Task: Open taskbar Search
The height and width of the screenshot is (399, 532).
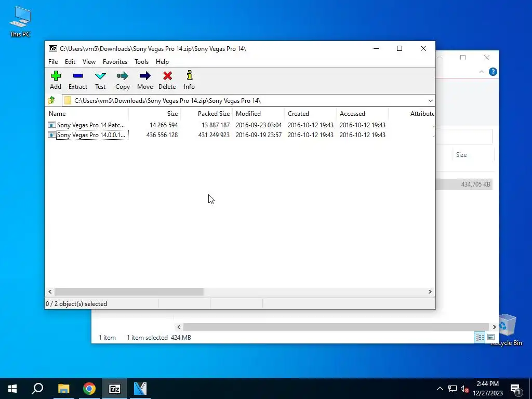Action: pos(37,389)
